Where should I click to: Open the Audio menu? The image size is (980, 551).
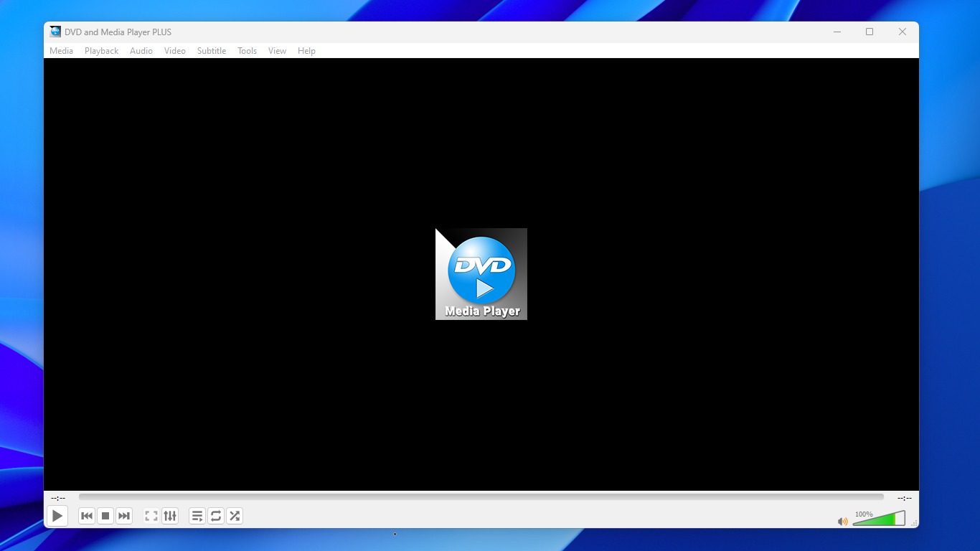pyautogui.click(x=141, y=50)
